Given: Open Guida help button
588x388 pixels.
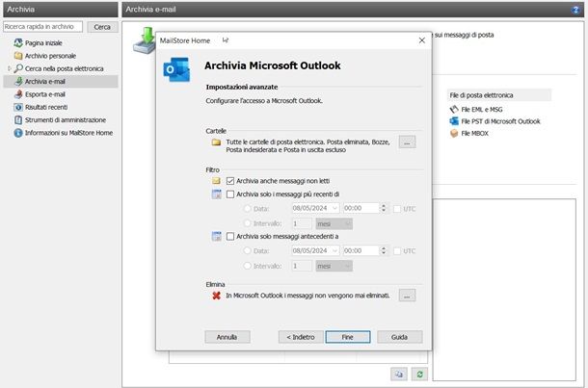Looking at the screenshot, I should point(400,337).
